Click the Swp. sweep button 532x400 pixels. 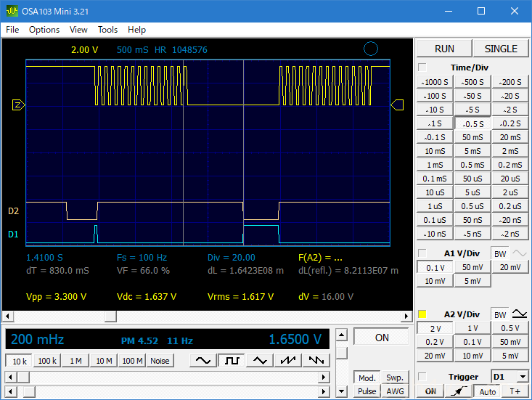[395, 377]
